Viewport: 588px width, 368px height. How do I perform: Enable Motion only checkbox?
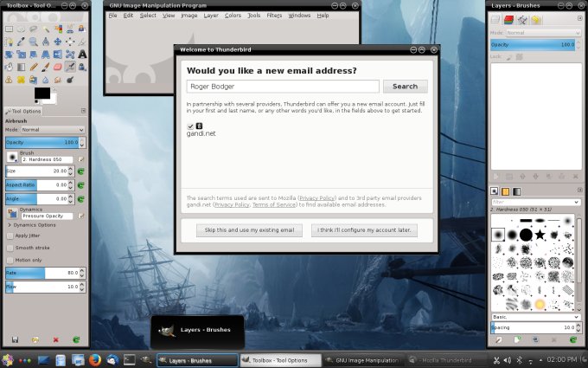(10, 261)
